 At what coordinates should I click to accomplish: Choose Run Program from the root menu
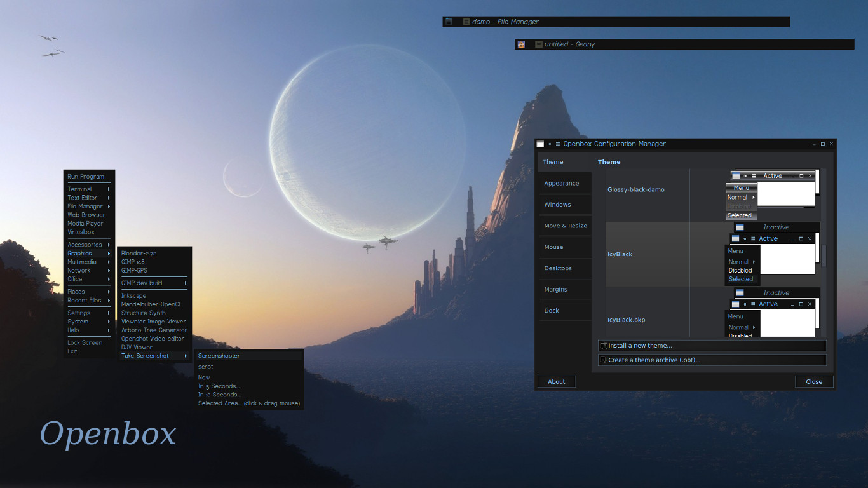[89, 177]
